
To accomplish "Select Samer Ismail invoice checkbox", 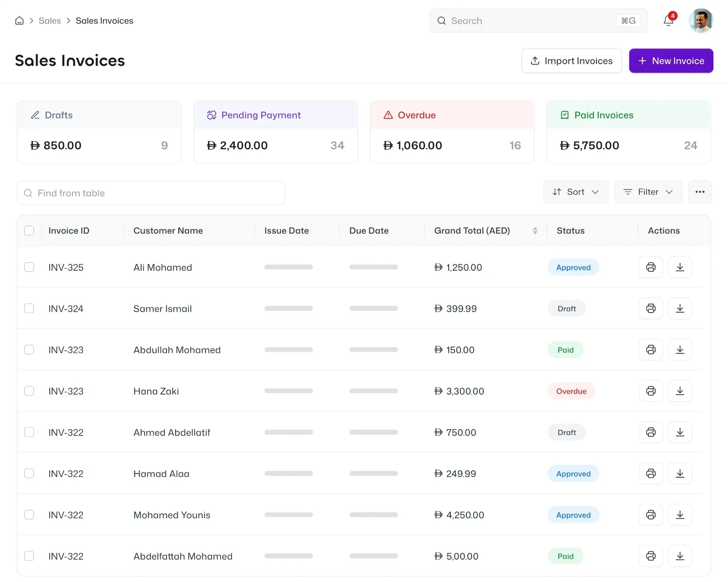I will click(29, 309).
